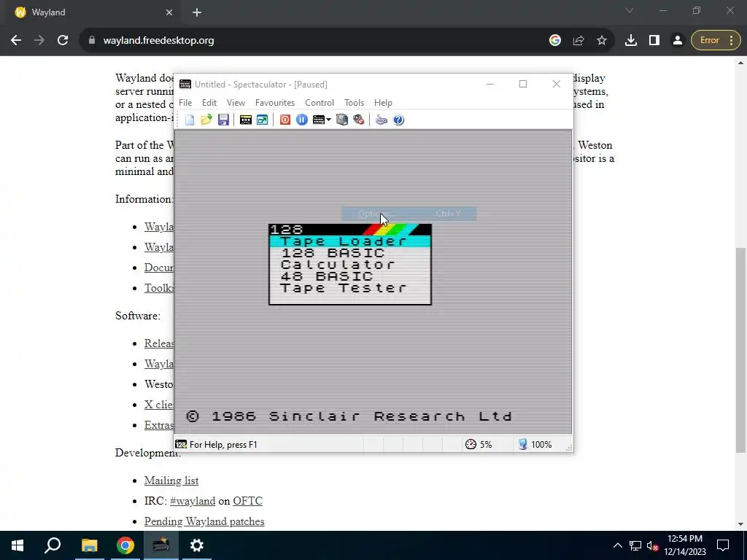Open a file with the folder icon

click(x=206, y=120)
